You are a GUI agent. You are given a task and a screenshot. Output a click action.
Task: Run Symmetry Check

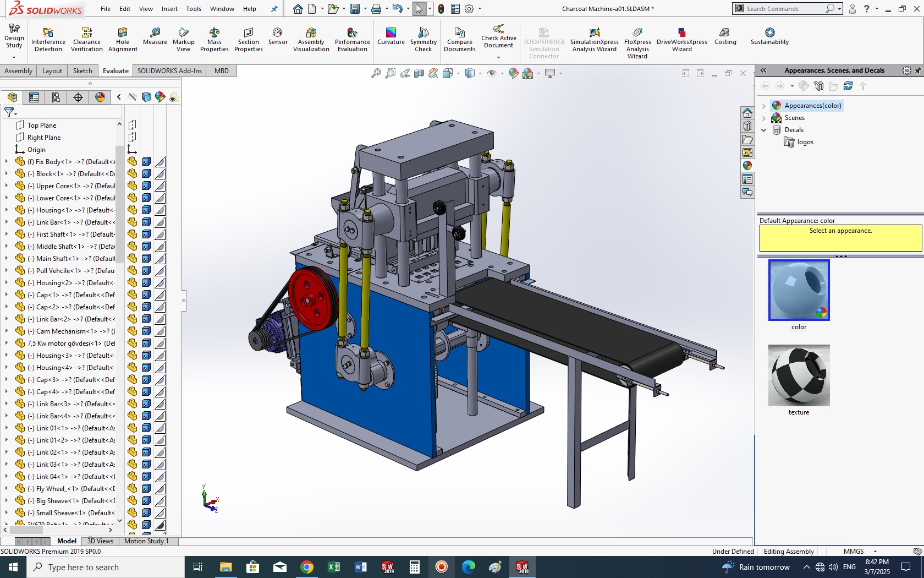(x=424, y=40)
